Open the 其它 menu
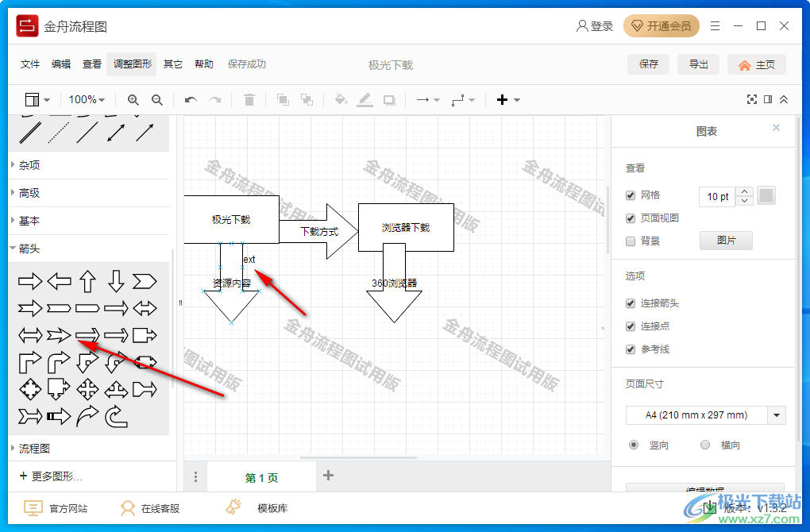This screenshot has width=810, height=532. 173,64
